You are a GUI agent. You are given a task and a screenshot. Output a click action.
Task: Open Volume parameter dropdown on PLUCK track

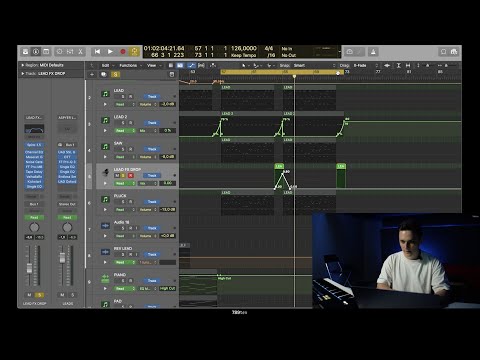coord(148,209)
